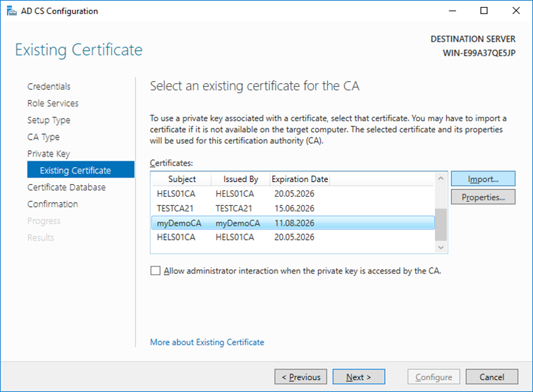This screenshot has height=392, width=533.
Task: Sort by the Subject column header
Action: [182, 179]
